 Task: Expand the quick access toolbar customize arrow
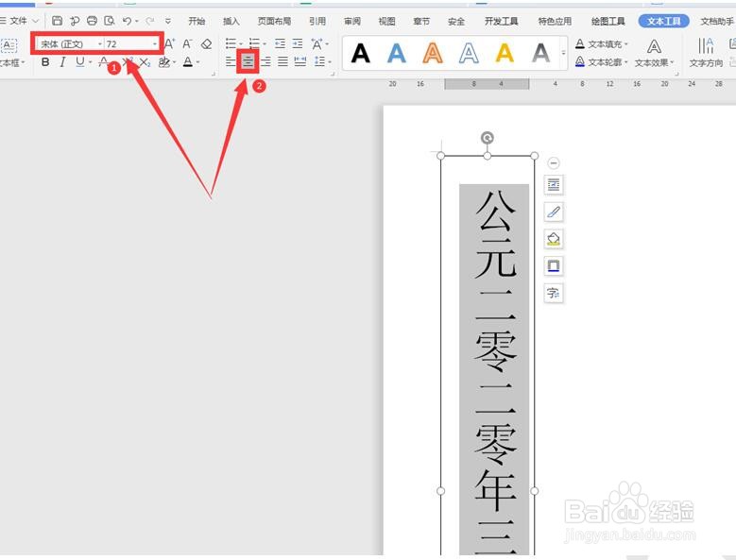tap(167, 21)
